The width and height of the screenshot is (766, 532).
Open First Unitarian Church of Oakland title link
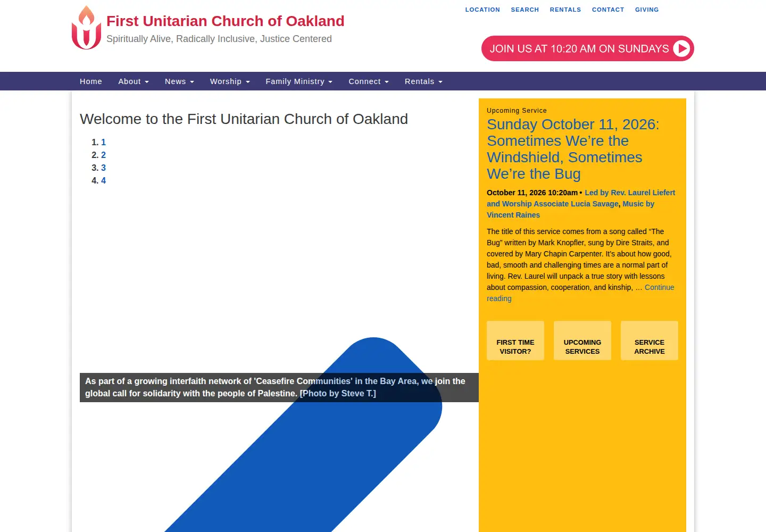[226, 21]
